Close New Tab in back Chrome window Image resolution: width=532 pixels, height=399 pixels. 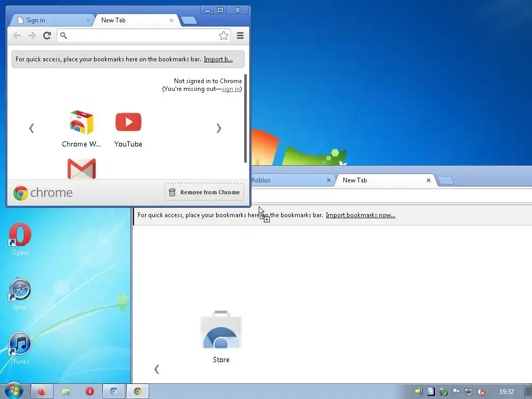[x=429, y=180]
